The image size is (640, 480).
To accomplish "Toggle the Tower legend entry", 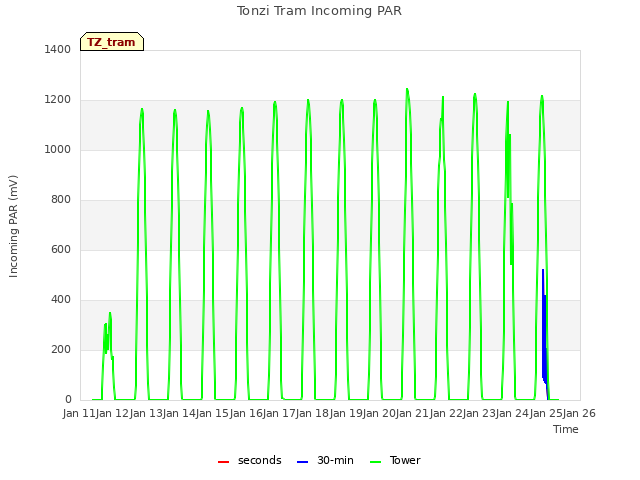I will tap(395, 460).
